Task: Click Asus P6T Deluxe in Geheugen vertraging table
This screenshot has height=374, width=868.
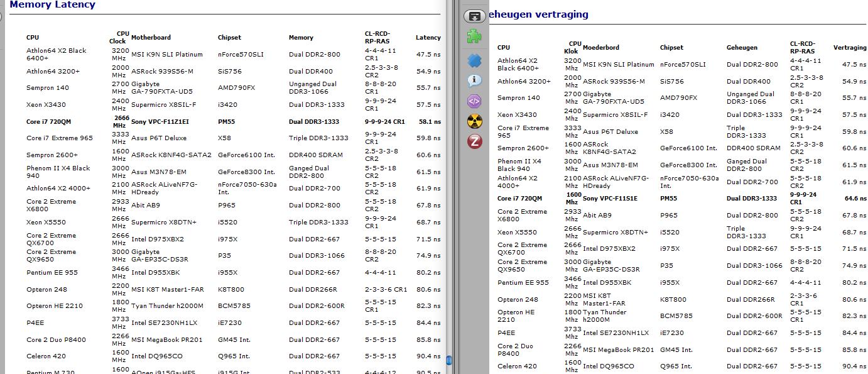Action: 610,132
